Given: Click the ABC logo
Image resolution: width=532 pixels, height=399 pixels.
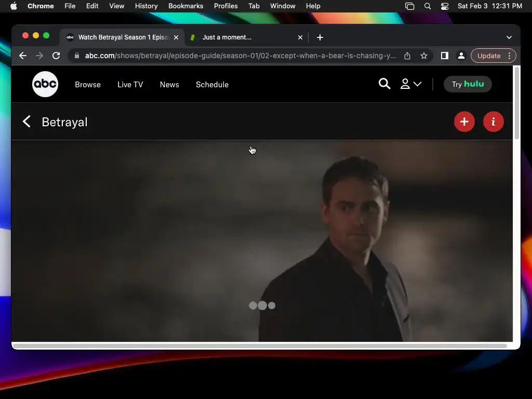Looking at the screenshot, I should tap(45, 84).
